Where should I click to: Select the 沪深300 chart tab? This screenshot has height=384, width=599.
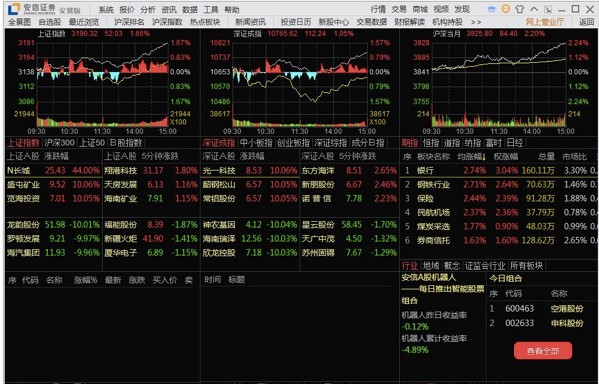59,143
